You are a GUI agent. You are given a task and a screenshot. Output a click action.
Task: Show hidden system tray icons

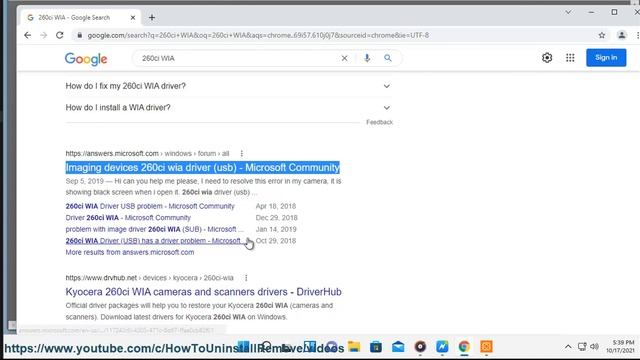point(568,347)
